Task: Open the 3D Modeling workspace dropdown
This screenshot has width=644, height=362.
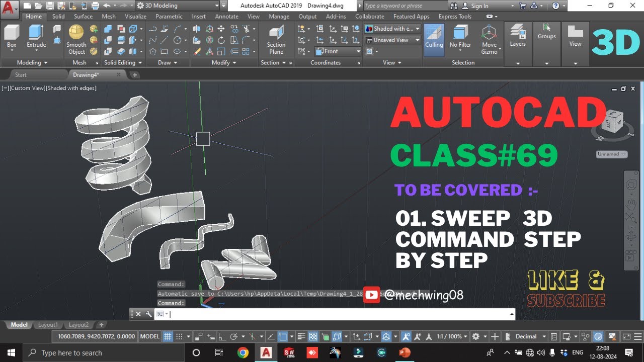Action: click(x=178, y=6)
